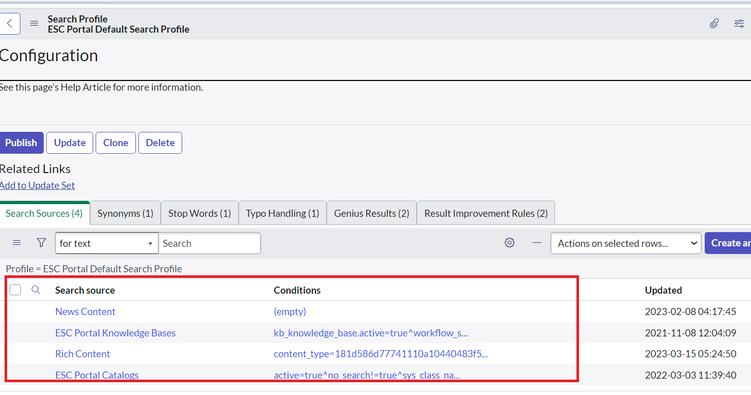The image size is (751, 395).
Task: Open kb_knowledge_base.active condition link
Action: click(371, 333)
